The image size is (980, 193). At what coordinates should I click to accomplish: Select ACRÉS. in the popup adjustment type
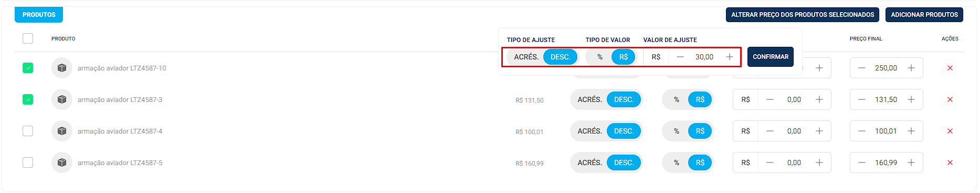coord(526,57)
